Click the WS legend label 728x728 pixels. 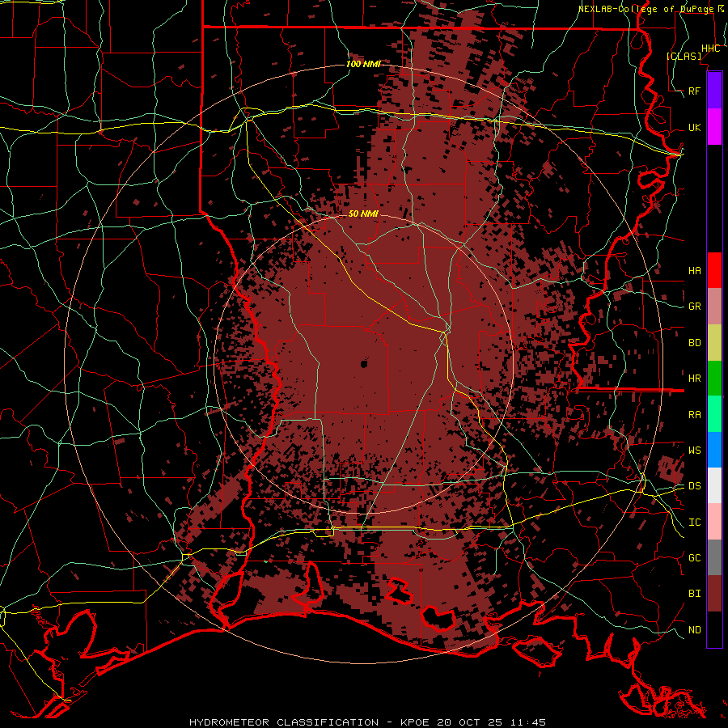pyautogui.click(x=694, y=450)
